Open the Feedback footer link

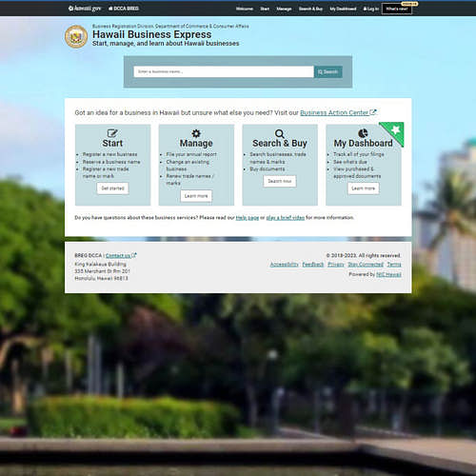coord(313,265)
